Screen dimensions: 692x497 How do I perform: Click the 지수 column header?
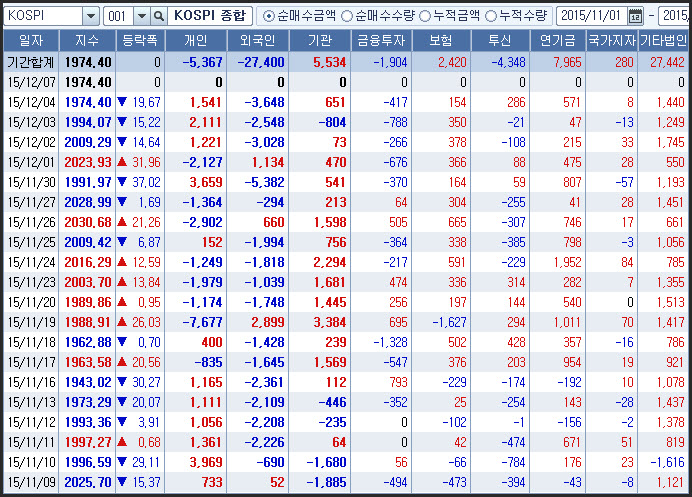pyautogui.click(x=87, y=41)
